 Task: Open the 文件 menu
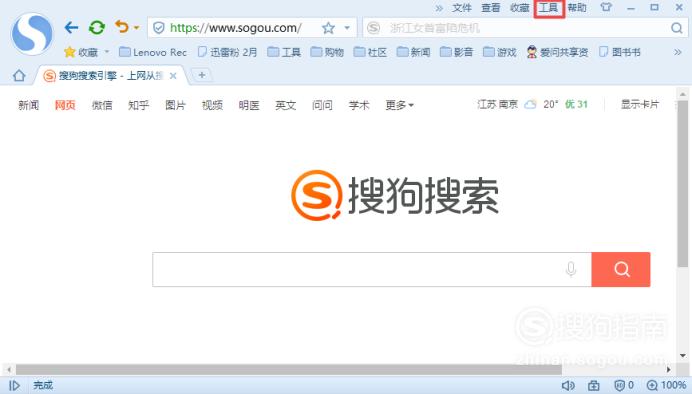coord(462,8)
